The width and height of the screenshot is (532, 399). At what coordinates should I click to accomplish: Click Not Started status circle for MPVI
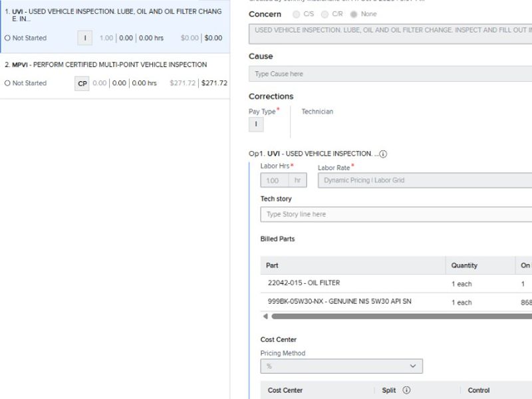point(7,83)
